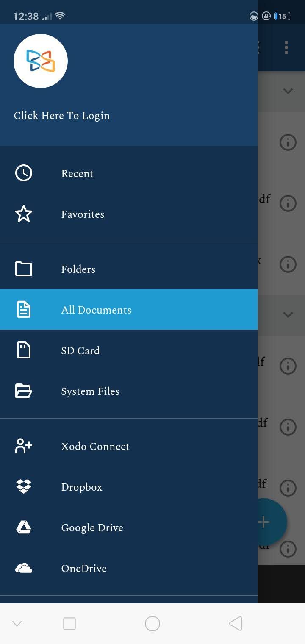Tap the Recent clock icon
This screenshot has height=644, width=305.
[24, 173]
